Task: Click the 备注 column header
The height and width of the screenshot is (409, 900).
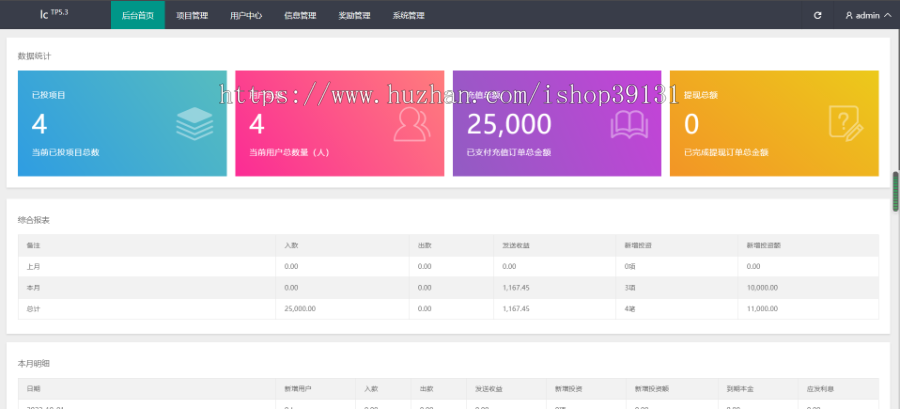Action: tap(33, 245)
